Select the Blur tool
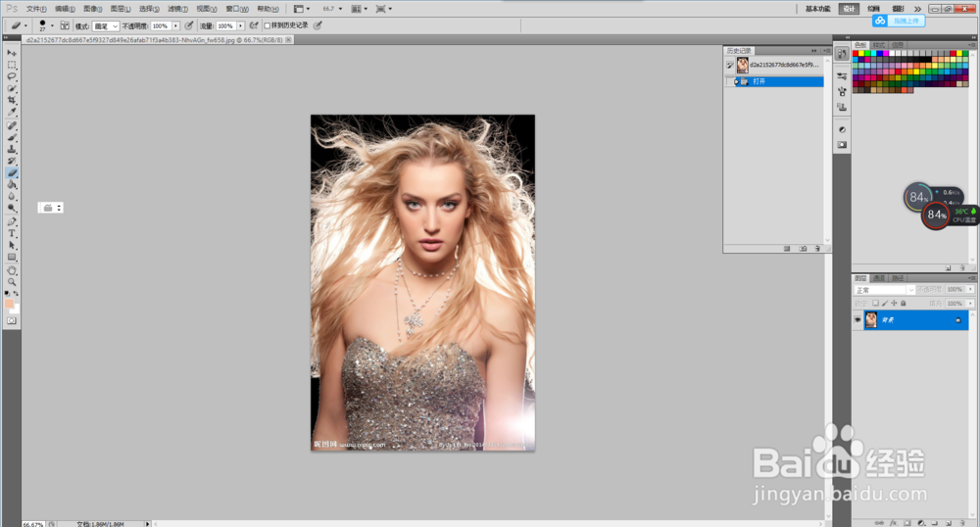The width and height of the screenshot is (980, 527). (x=11, y=197)
